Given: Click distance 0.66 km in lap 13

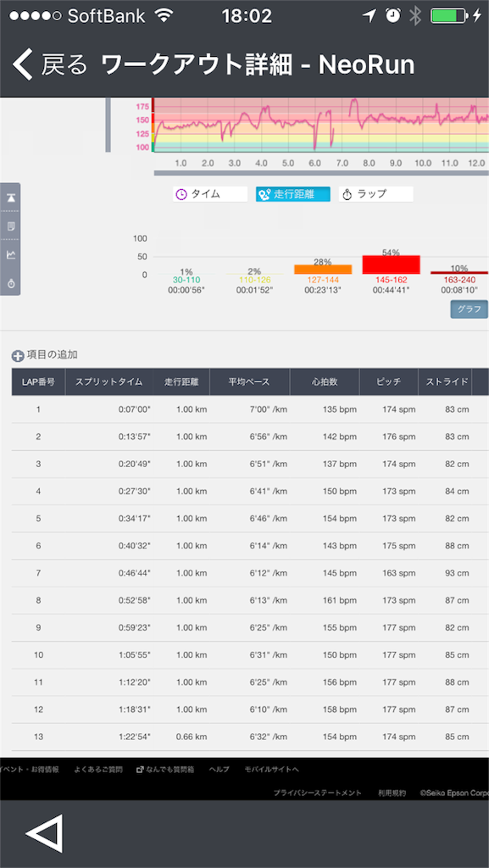Looking at the screenshot, I should coord(192,737).
